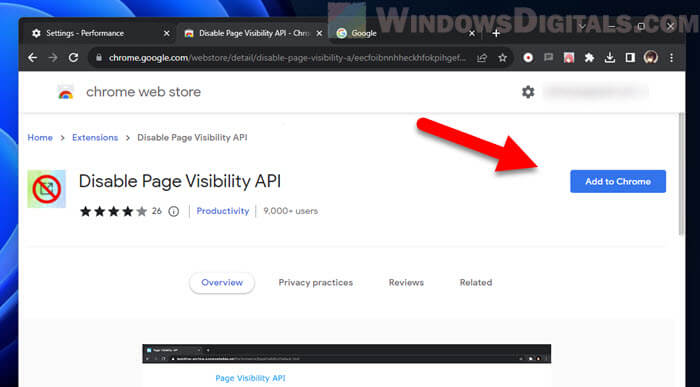Click the 'Disable Page Visibility API' heading
Image resolution: width=700 pixels, height=387 pixels.
(x=180, y=182)
